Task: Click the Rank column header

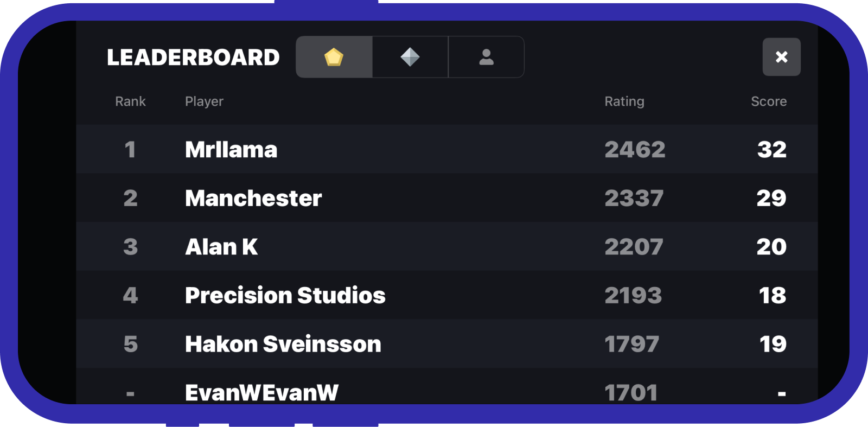Action: coord(130,101)
